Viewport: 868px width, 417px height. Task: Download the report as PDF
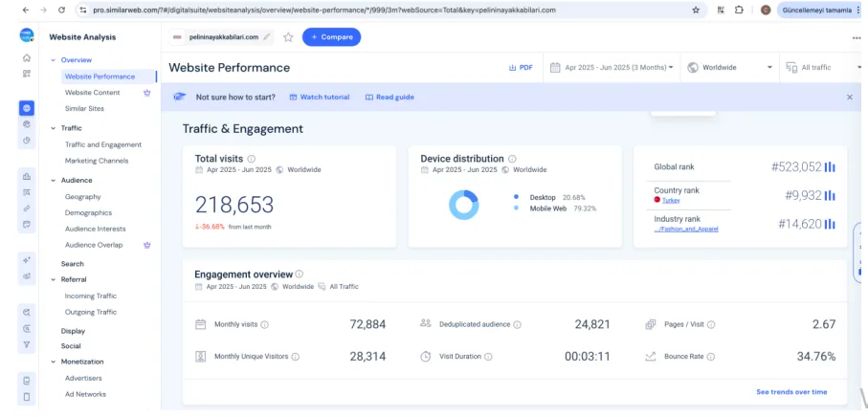pyautogui.click(x=521, y=68)
